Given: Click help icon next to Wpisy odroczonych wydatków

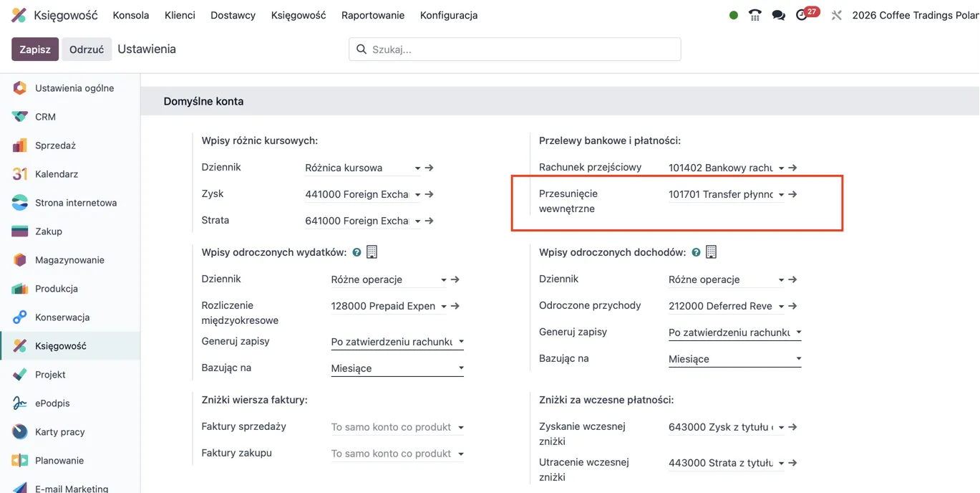Looking at the screenshot, I should (356, 252).
